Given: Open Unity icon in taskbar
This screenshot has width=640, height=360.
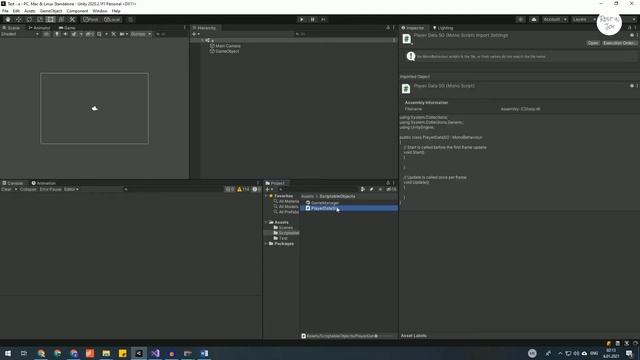Looking at the screenshot, I should (139, 353).
